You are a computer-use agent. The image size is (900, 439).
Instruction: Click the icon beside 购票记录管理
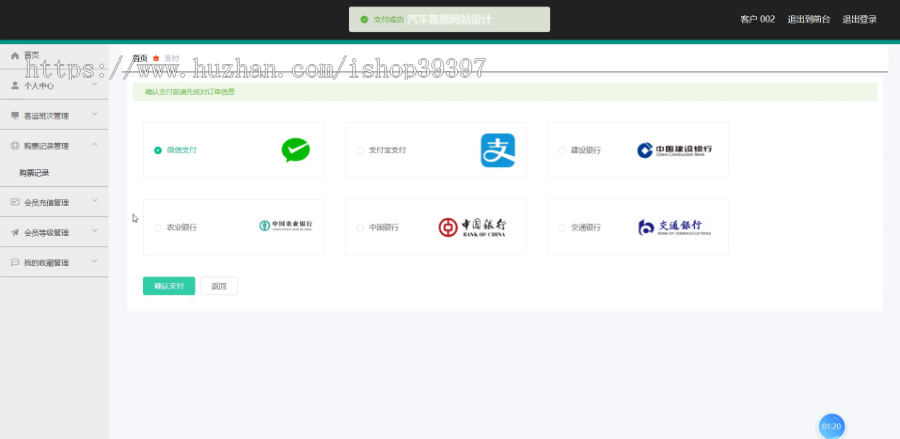(x=15, y=146)
